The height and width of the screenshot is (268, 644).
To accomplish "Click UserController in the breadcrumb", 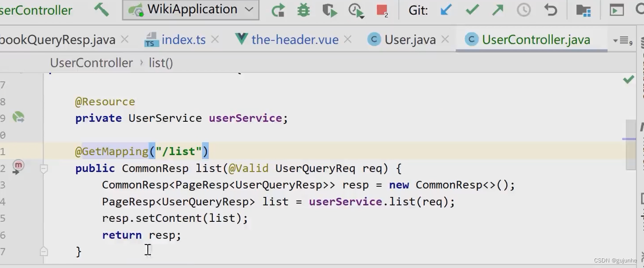I will click(x=91, y=63).
